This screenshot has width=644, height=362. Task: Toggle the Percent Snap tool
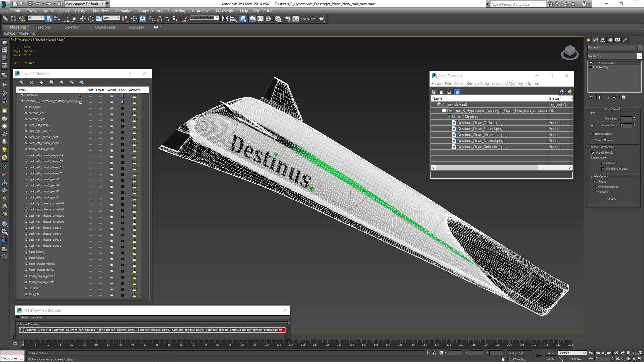point(168,19)
